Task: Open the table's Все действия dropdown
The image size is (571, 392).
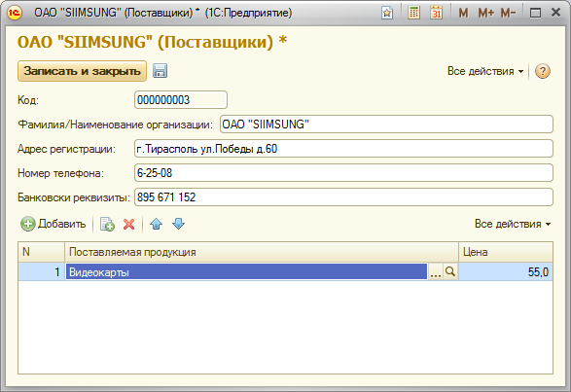Action: pos(513,224)
